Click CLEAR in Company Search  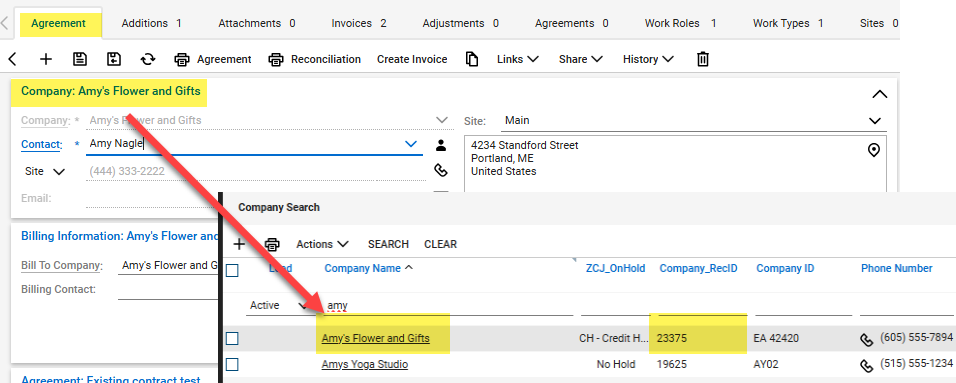tap(440, 244)
